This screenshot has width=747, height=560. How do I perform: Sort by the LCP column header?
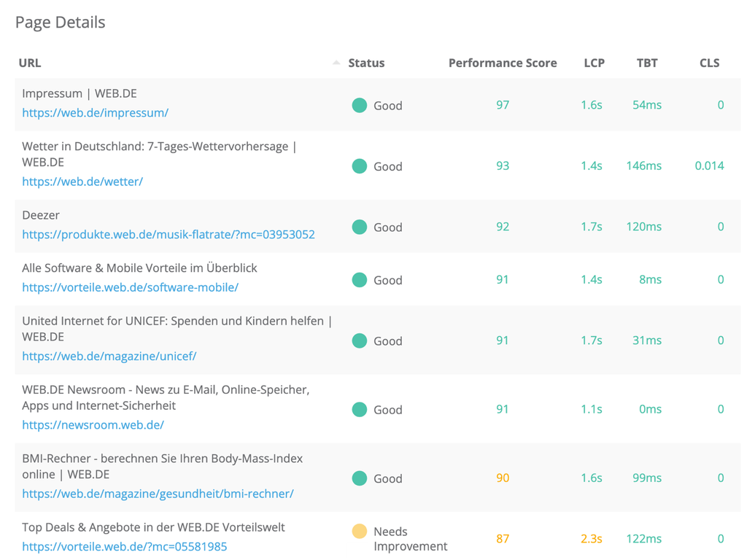pyautogui.click(x=594, y=63)
